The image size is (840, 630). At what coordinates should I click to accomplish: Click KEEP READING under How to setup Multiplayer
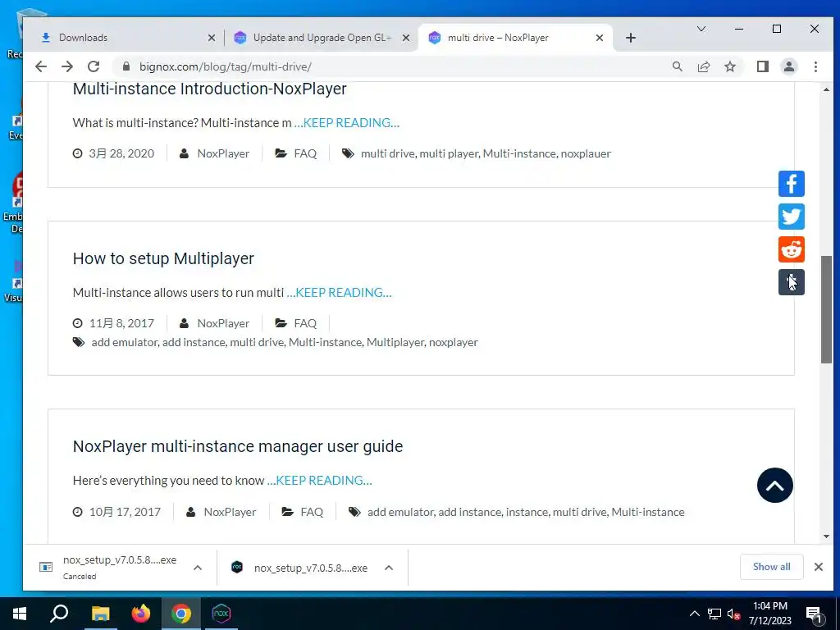tap(339, 293)
